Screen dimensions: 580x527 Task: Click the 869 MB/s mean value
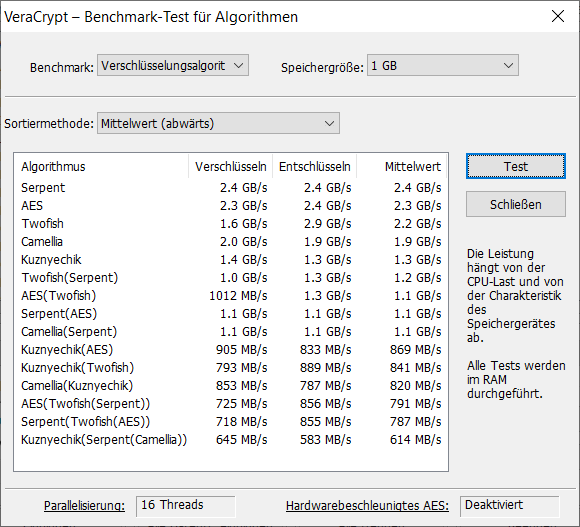(x=415, y=349)
